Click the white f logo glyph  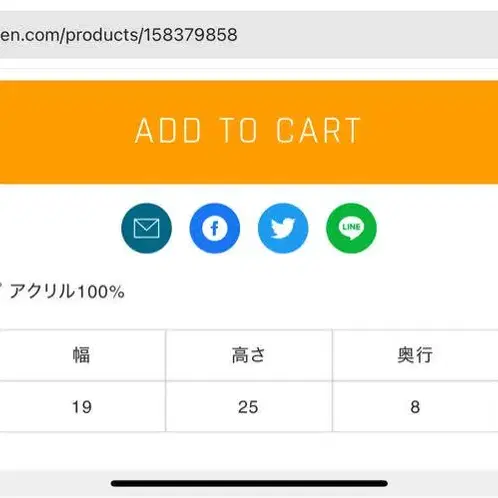coord(215,228)
